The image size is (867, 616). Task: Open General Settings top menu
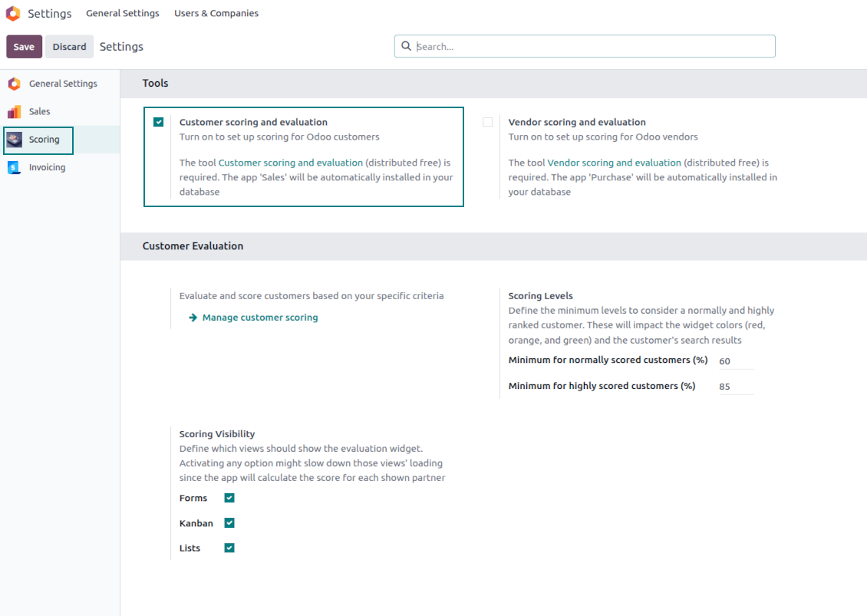(x=123, y=13)
